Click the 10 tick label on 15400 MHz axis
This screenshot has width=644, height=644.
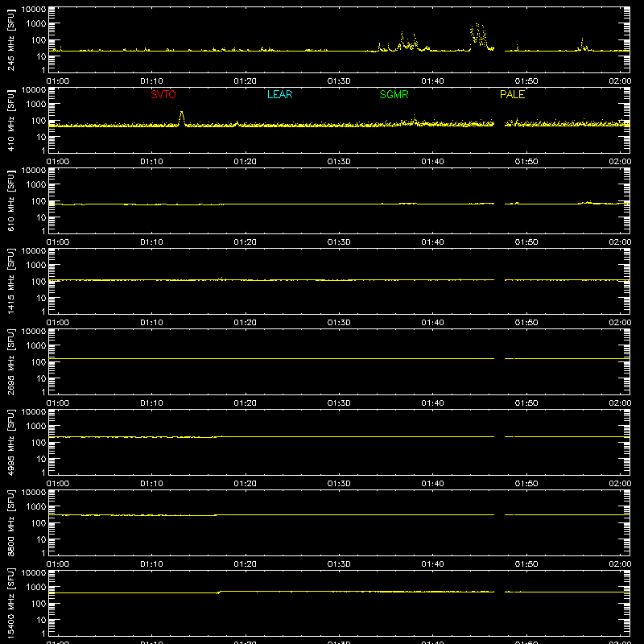[41, 620]
